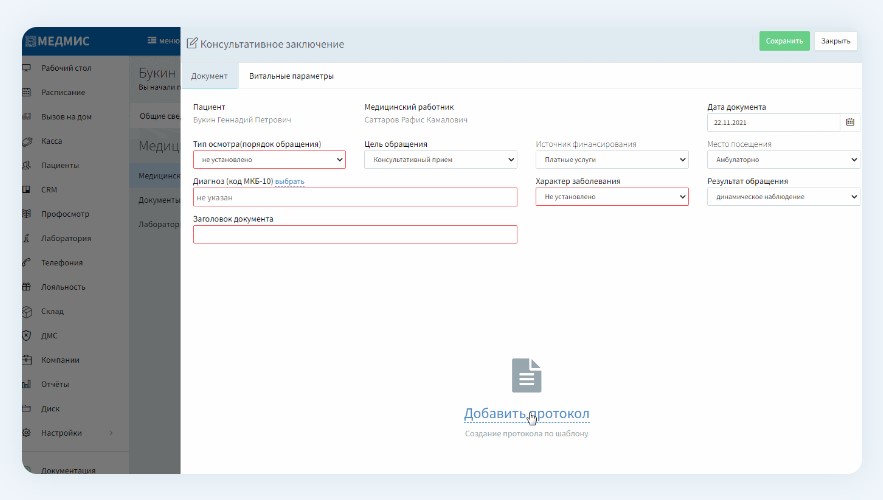
Task: Click the Лояльность gift icon
Action: (x=26, y=287)
